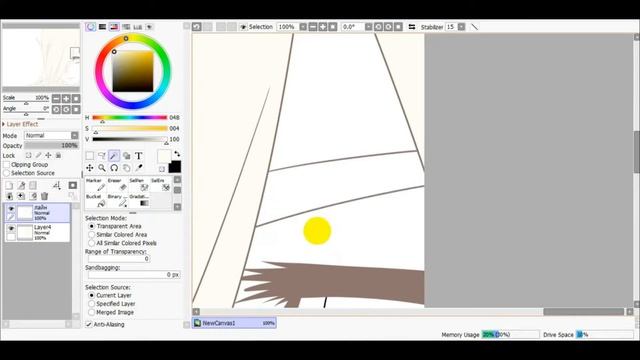Select the Text tool
This screenshot has width=640, height=360.
139,156
